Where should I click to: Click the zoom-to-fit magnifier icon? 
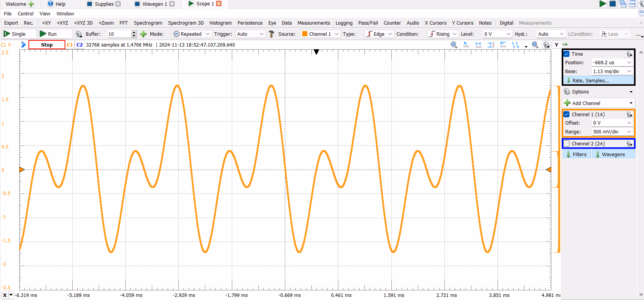[x=535, y=45]
